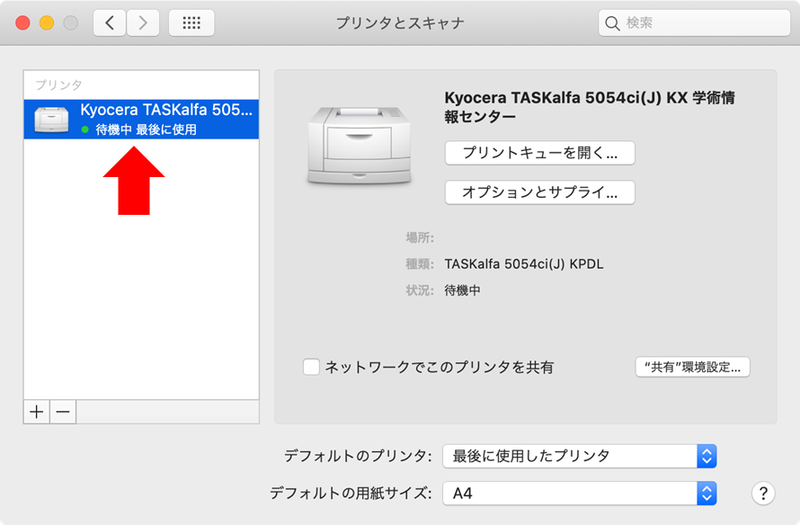The width and height of the screenshot is (800, 525).
Task: Go back with the left chevron button
Action: pyautogui.click(x=109, y=23)
